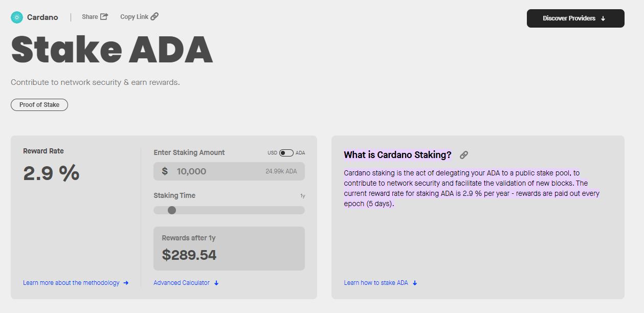Click the arrow next to methodology link
644x313 pixels.
(x=126, y=283)
